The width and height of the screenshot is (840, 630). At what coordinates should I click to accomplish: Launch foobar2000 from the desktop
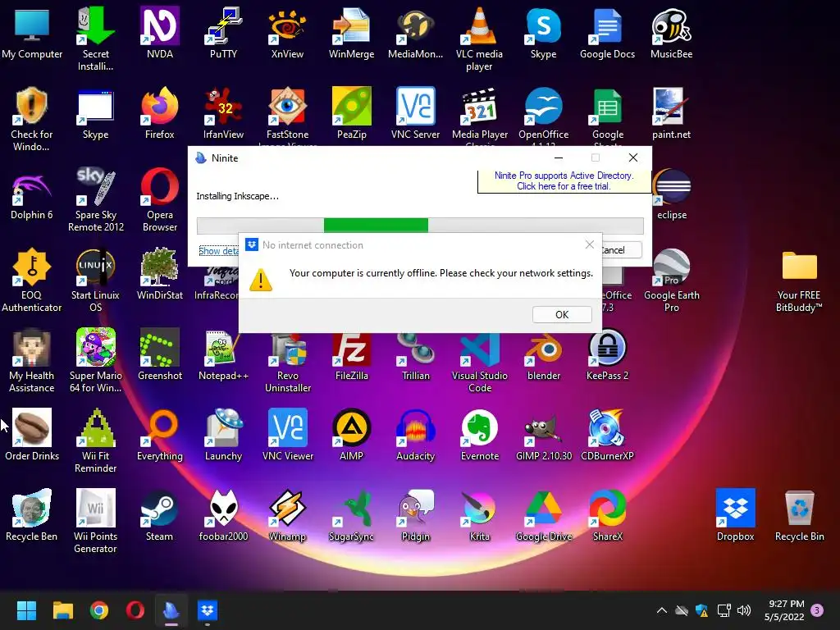click(223, 515)
